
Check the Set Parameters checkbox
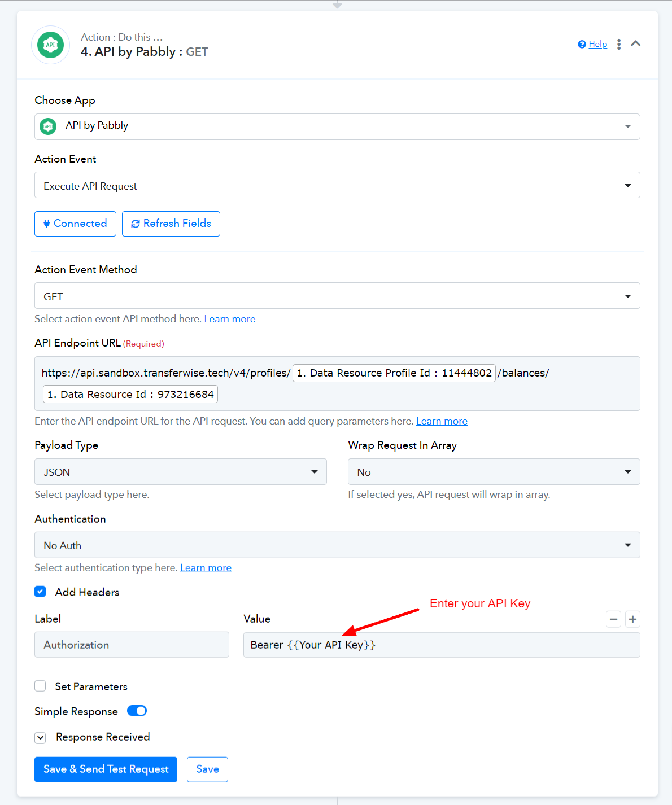[40, 686]
